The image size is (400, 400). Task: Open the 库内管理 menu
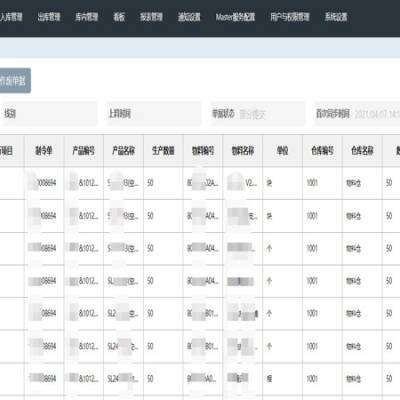click(86, 17)
